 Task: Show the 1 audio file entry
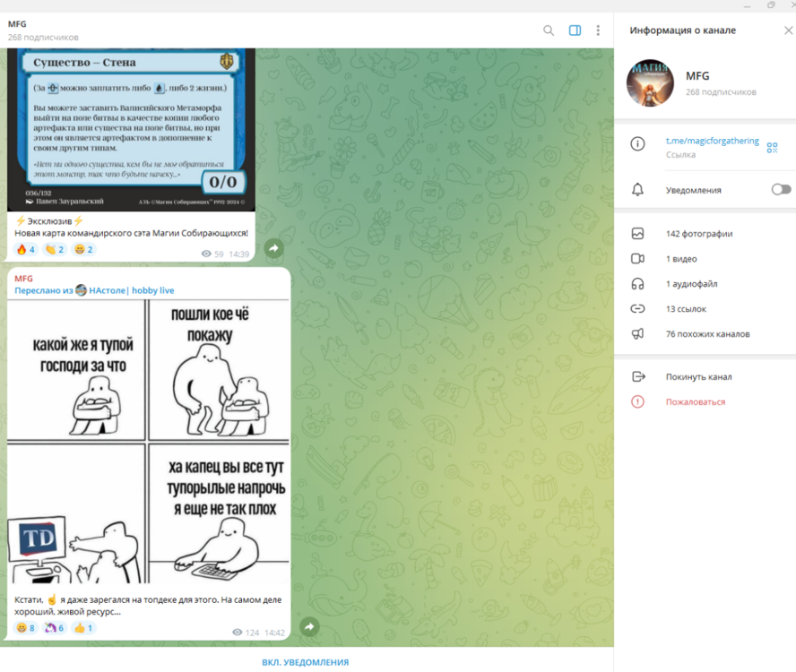pos(691,284)
